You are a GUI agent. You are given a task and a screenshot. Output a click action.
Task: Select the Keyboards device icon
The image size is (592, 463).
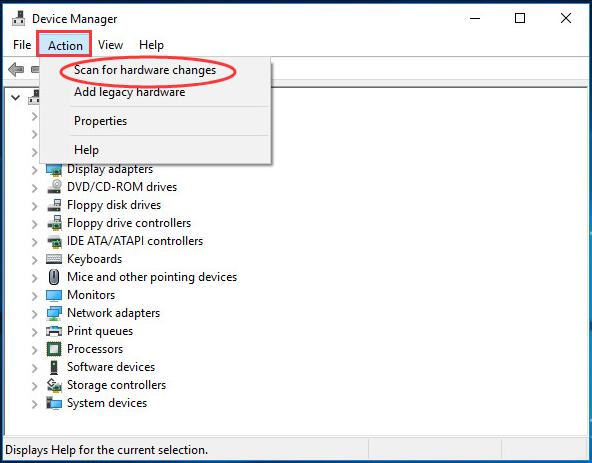[x=54, y=259]
